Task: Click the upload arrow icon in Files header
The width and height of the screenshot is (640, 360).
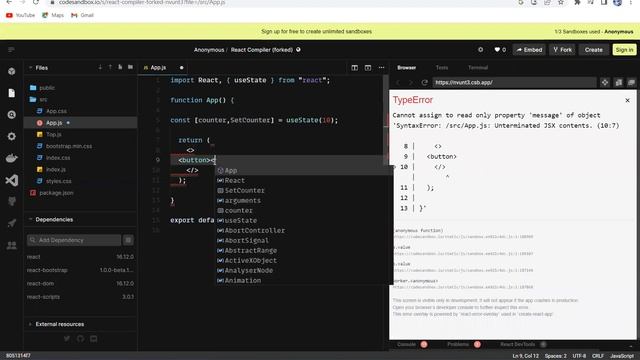Action: (x=110, y=67)
